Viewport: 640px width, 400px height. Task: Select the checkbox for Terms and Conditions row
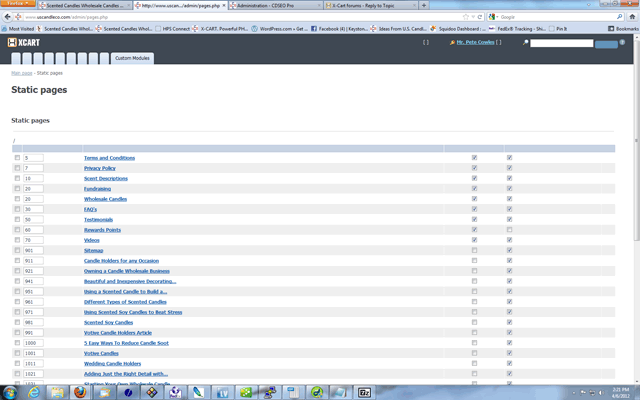[17, 157]
